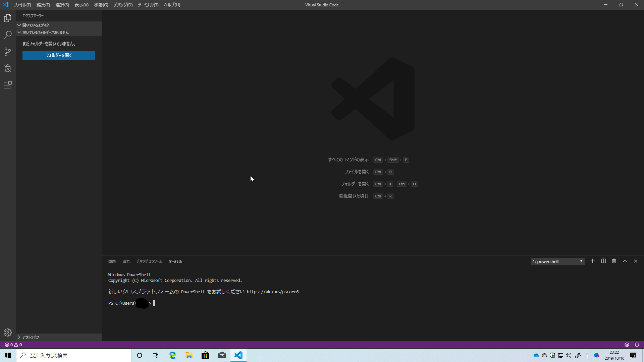
Task: Open Cortana circle on taskbar
Action: (x=140, y=355)
